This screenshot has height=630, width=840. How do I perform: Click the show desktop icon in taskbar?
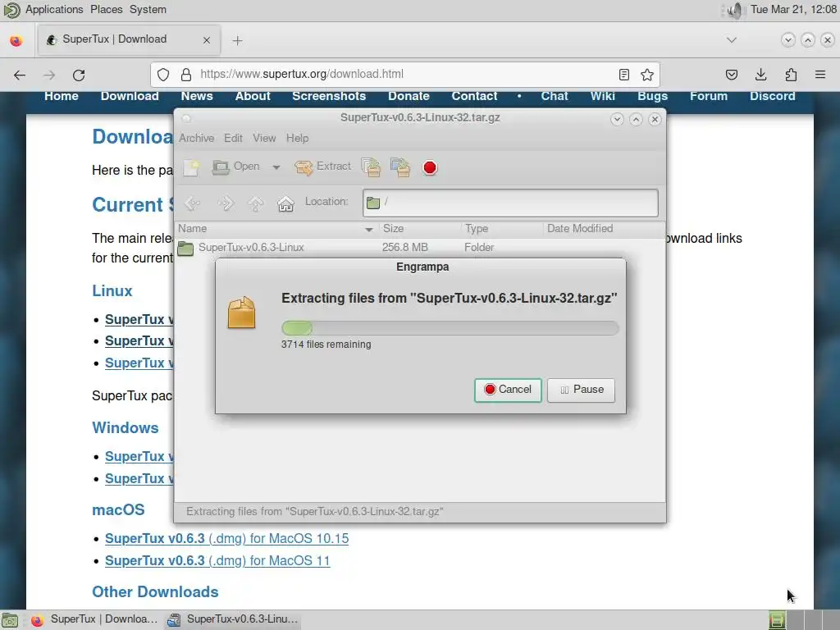coord(10,620)
